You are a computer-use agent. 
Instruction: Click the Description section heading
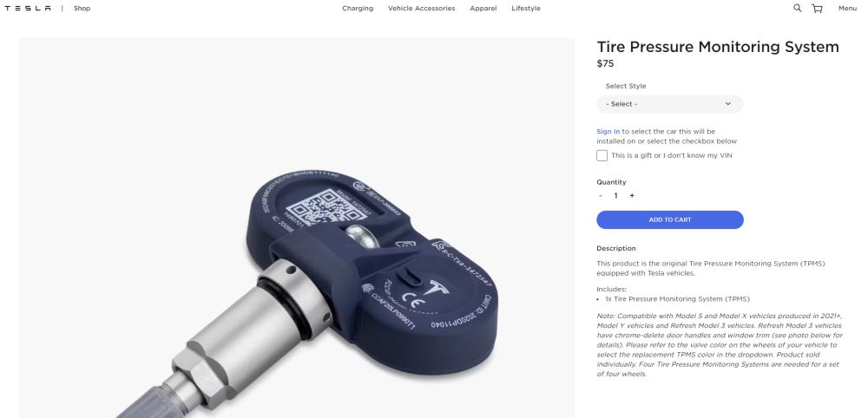pos(616,248)
